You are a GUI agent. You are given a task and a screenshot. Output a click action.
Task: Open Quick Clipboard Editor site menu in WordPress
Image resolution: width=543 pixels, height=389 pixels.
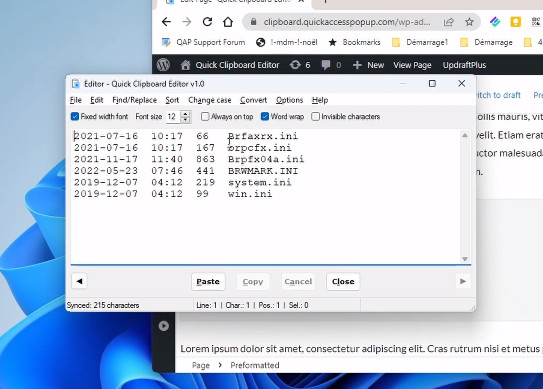[230, 65]
